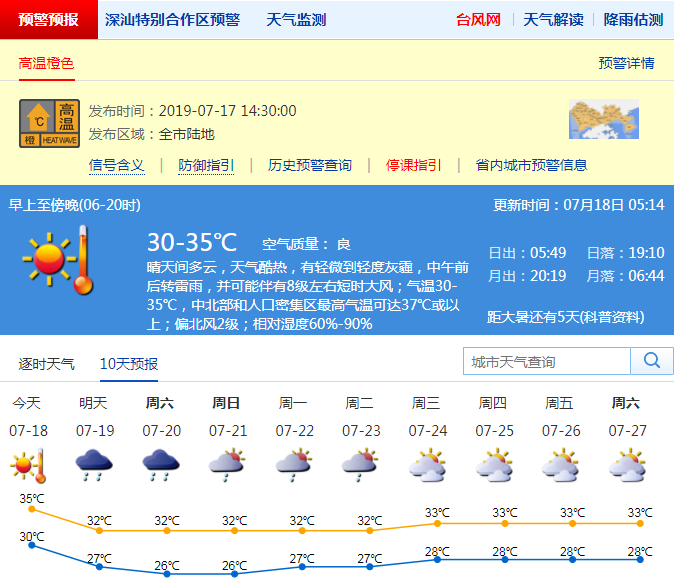Click the sun and thermometer current weather icon

[x=57, y=259]
